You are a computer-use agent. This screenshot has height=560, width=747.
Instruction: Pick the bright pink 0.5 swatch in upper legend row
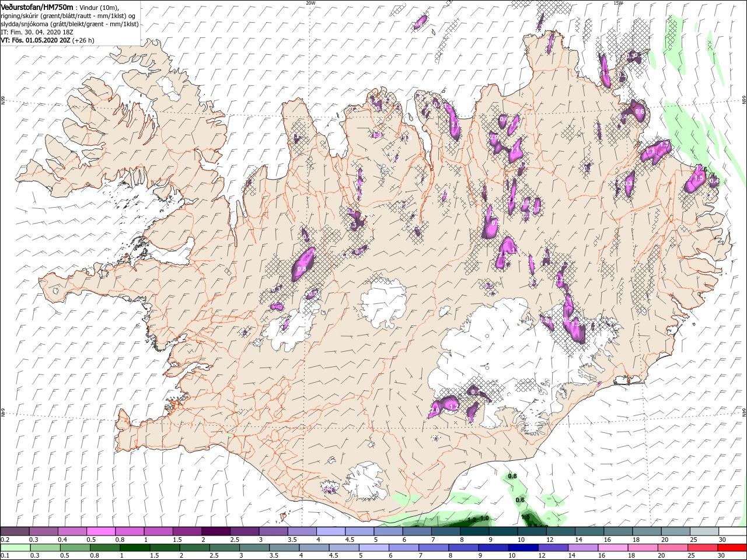click(x=101, y=531)
